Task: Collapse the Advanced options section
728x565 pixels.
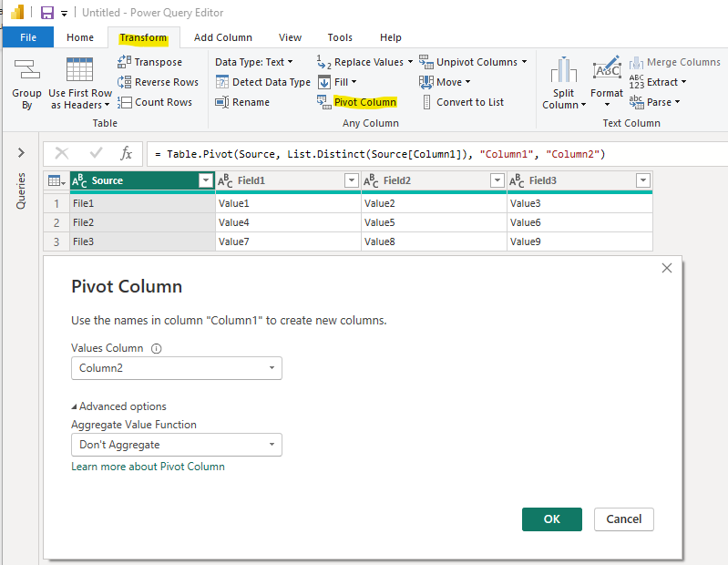Action: pos(118,406)
